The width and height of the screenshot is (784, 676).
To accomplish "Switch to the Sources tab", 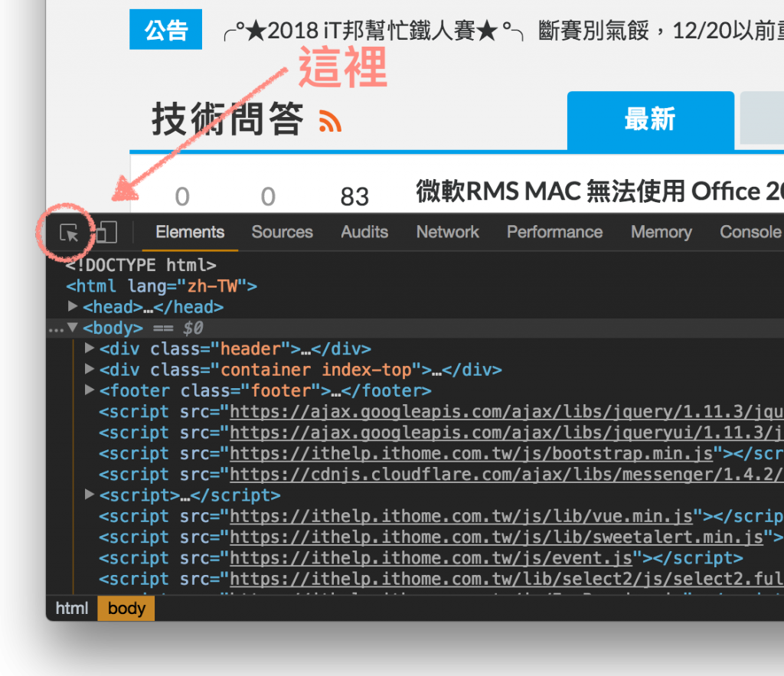I will coord(282,232).
